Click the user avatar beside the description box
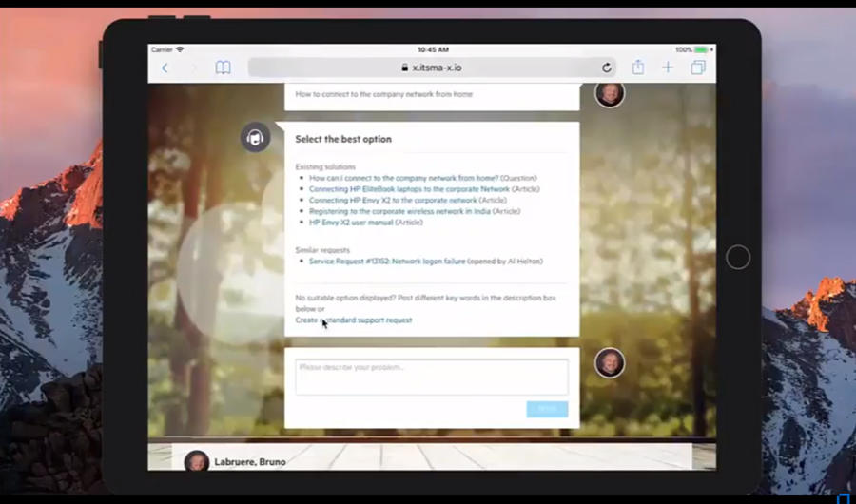This screenshot has width=856, height=504. point(610,363)
